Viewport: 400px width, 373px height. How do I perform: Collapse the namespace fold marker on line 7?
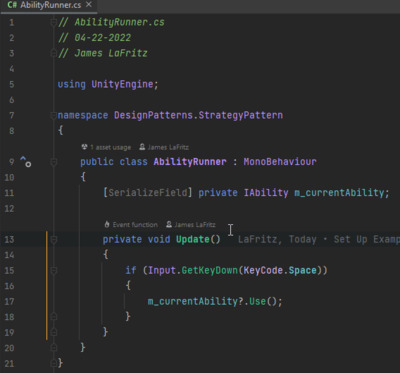[x=53, y=115]
